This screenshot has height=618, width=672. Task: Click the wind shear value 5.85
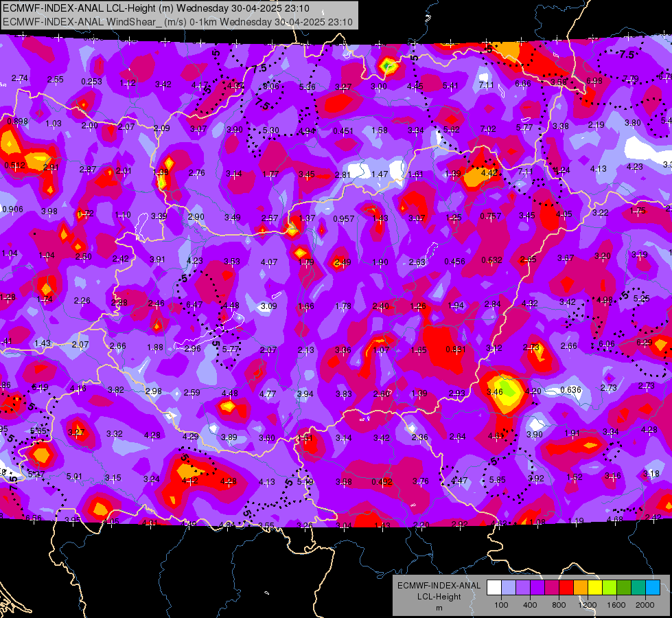[x=498, y=479]
